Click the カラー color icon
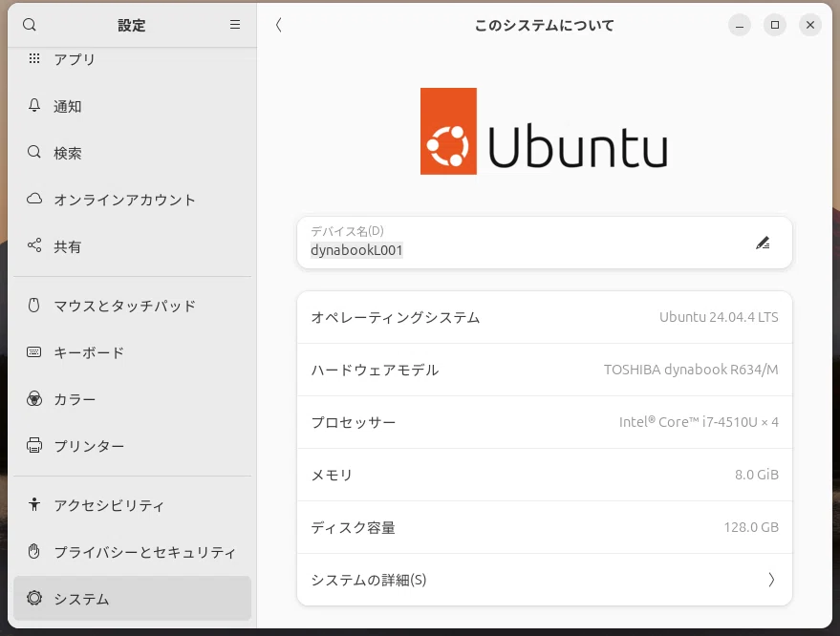This screenshot has width=840, height=636. point(34,399)
